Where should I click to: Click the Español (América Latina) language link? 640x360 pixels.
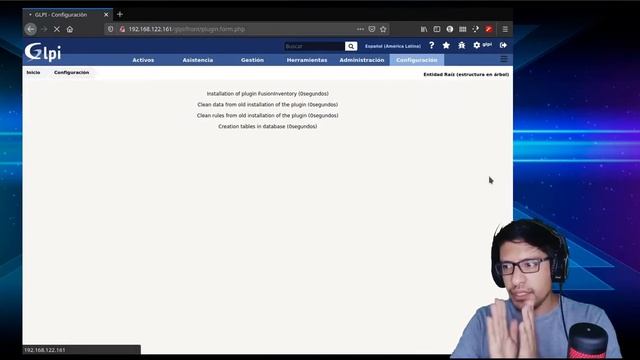(393, 46)
